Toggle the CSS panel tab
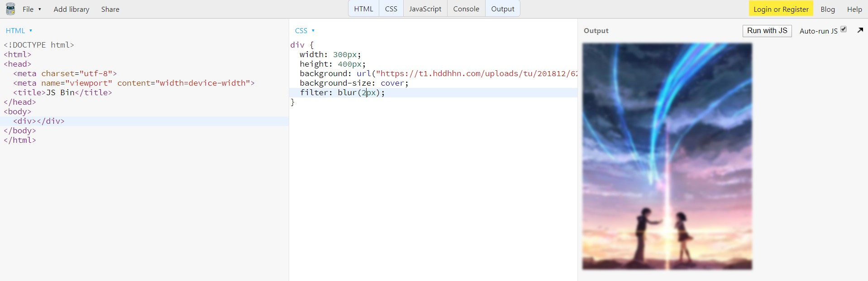868x281 pixels. (391, 9)
